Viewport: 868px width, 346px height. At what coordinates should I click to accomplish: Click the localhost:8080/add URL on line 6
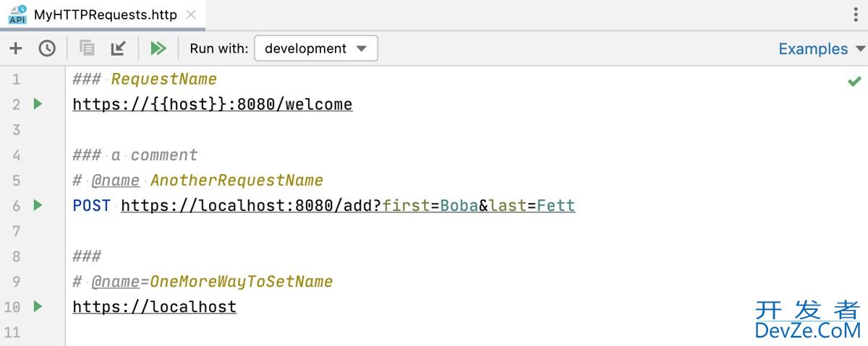(250, 206)
